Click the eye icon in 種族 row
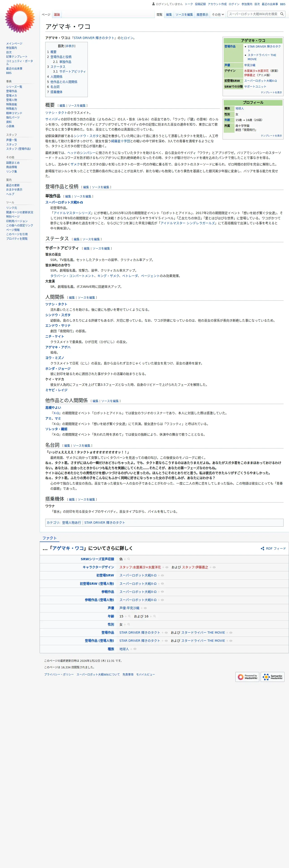This screenshot has height=868, width=289. (x=135, y=649)
